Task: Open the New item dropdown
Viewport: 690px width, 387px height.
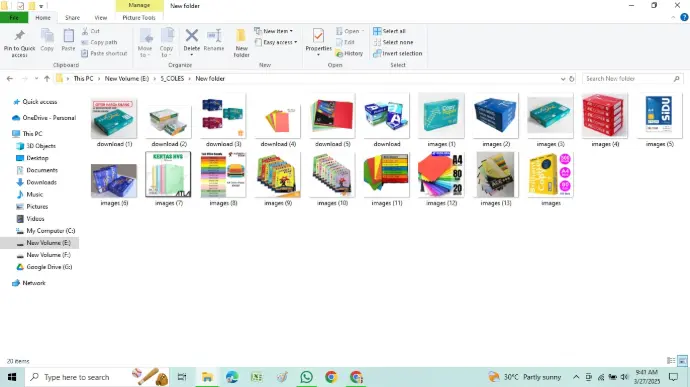Action: click(274, 31)
